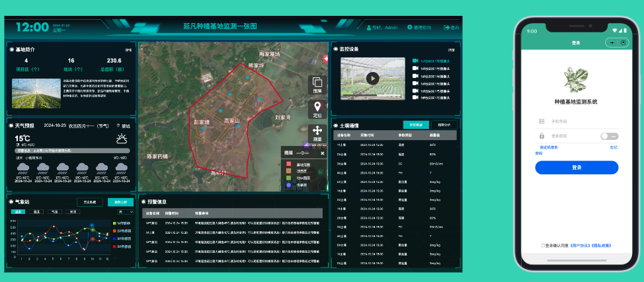Viewport: 644px width, 282px height.
Task: Switch to 历史数据 tab in 气象站 panel
Action: point(89,202)
